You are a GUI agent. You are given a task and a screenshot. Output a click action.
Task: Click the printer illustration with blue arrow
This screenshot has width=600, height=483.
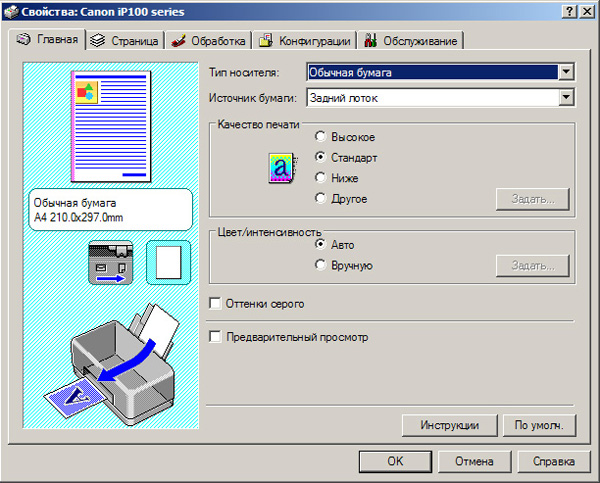[x=111, y=364]
